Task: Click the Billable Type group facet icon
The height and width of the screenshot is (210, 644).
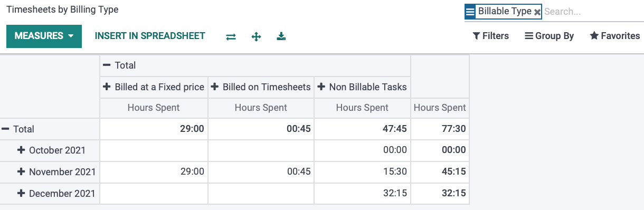Action: (470, 12)
